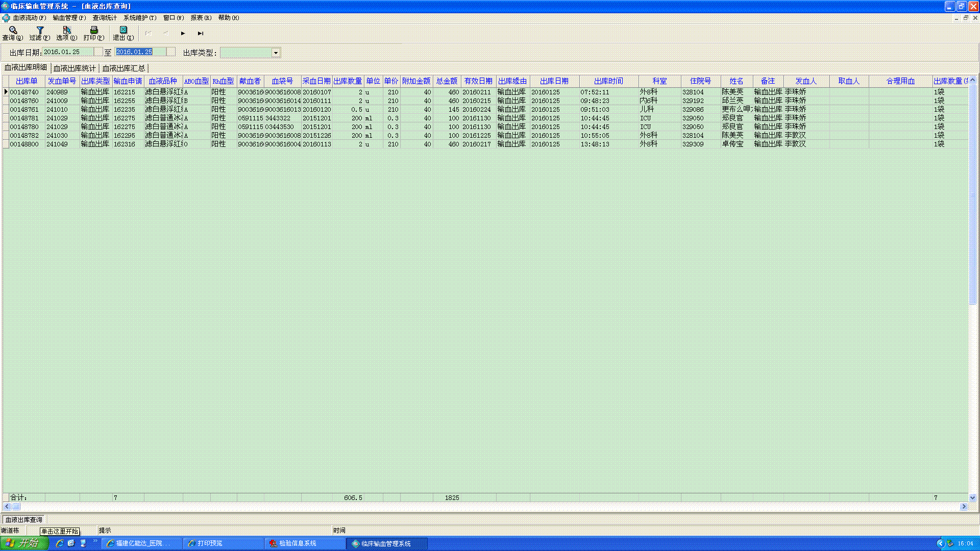Click horizontal scrollbar right arrow
This screenshot has width=980, height=551.
(x=964, y=507)
